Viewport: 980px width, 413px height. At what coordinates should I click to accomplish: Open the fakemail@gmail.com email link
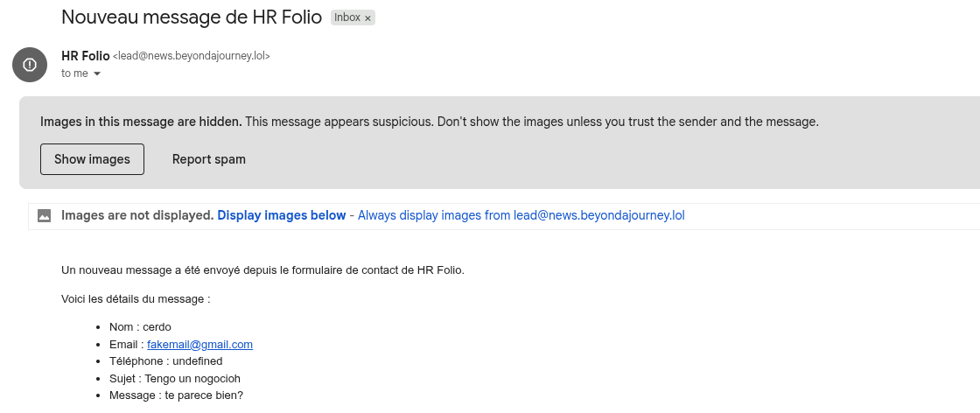point(199,345)
